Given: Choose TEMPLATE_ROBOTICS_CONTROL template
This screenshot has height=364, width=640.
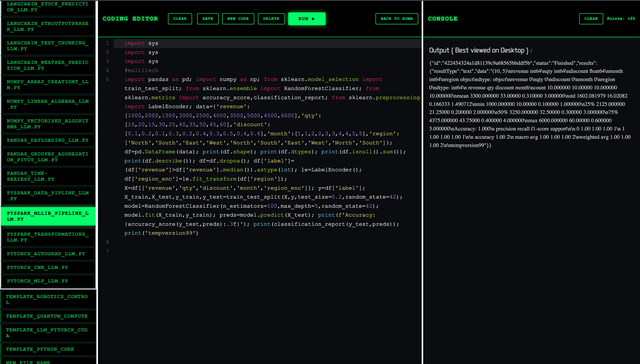Looking at the screenshot, I should (x=48, y=300).
